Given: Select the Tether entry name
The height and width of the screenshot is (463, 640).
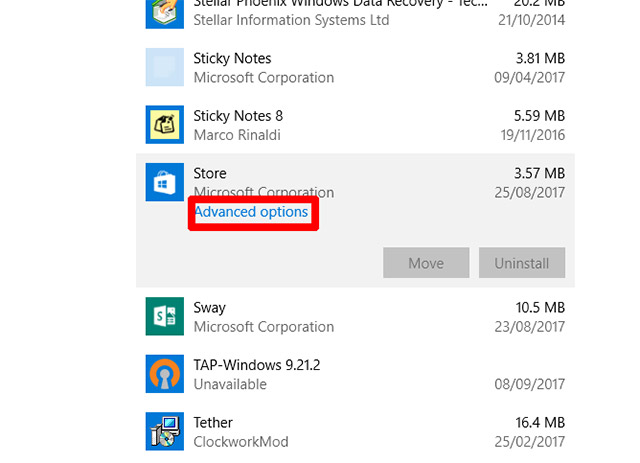Looking at the screenshot, I should pyautogui.click(x=213, y=423).
